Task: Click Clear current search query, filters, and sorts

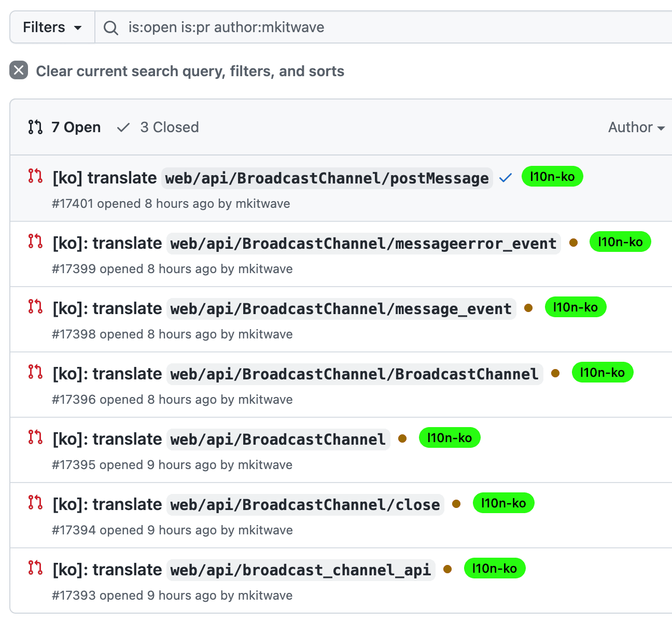Action: [x=190, y=72]
